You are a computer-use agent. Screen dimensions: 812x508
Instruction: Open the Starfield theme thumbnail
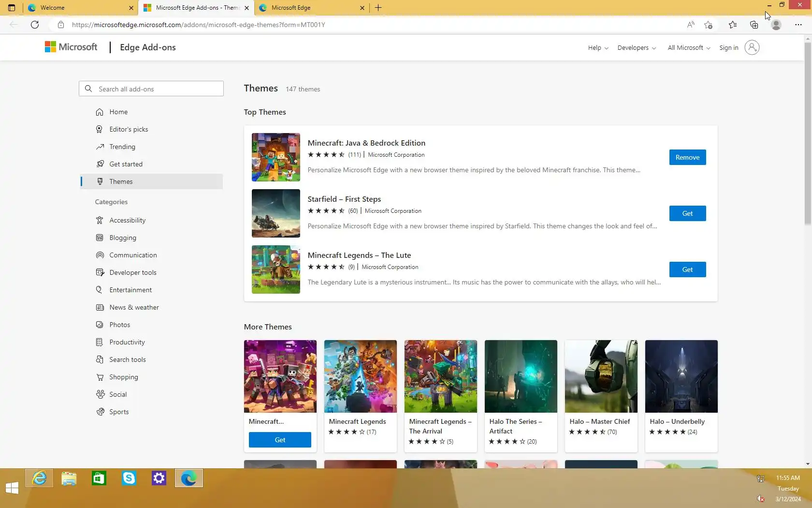coord(276,213)
